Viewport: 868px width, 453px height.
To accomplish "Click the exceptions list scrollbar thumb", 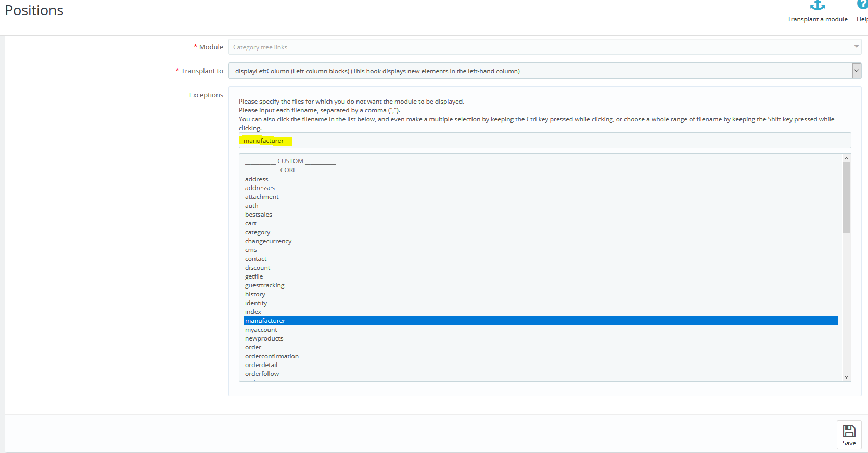I will click(846, 198).
